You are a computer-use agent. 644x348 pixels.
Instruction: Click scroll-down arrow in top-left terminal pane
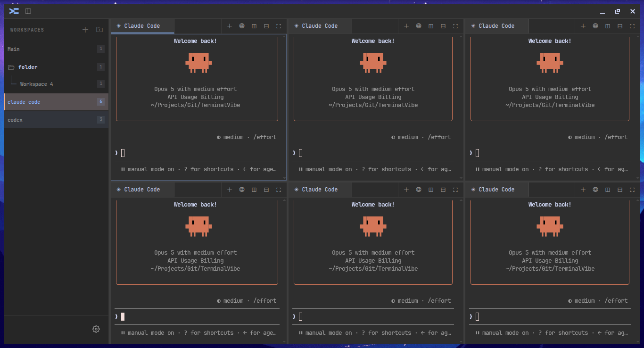[x=284, y=178]
